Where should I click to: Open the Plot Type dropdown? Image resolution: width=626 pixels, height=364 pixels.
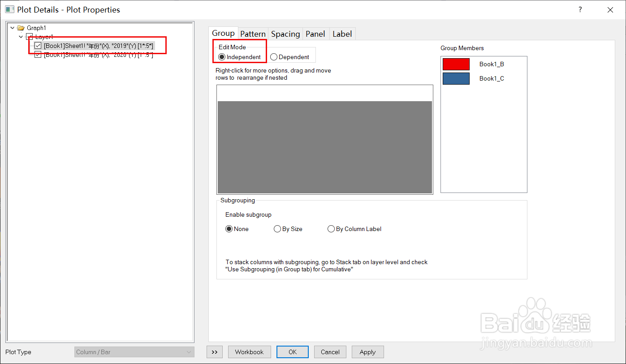pos(134,352)
